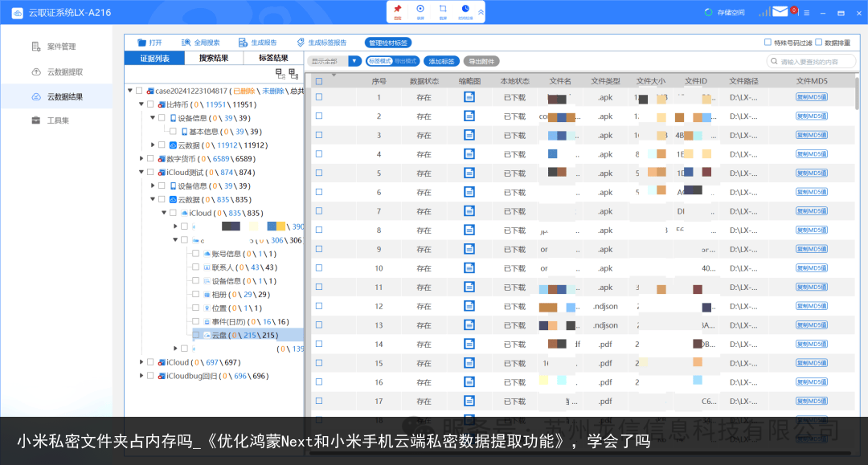The height and width of the screenshot is (465, 868).
Task: Expand 云数据 node with 11912 items
Action: click(x=153, y=145)
